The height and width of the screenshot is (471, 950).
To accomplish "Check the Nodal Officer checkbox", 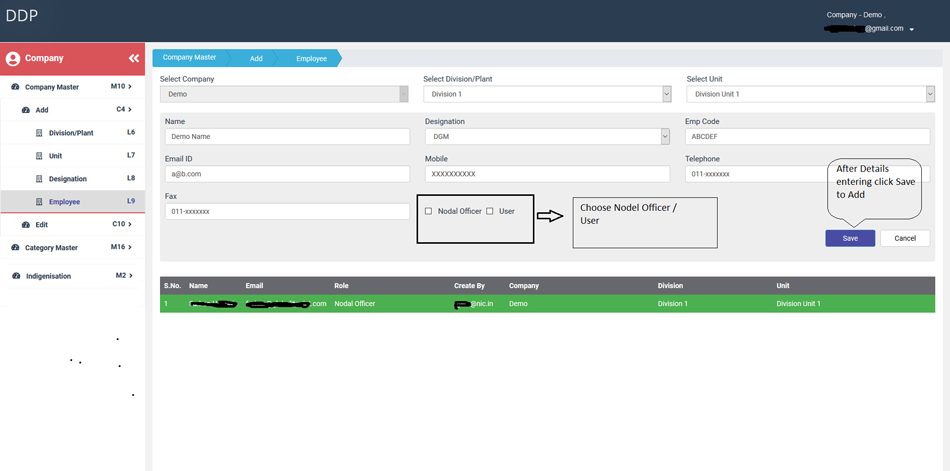I will (429, 211).
